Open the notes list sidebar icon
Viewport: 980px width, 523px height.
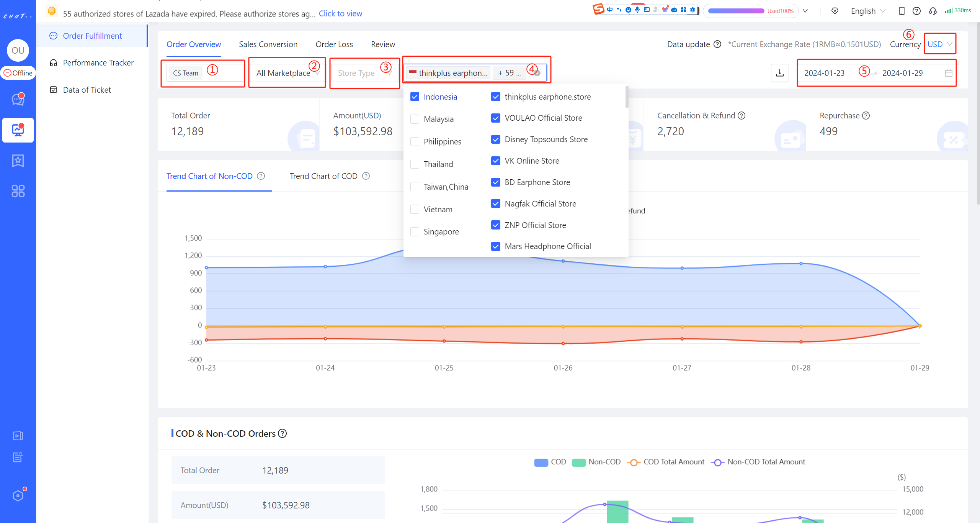[18, 457]
